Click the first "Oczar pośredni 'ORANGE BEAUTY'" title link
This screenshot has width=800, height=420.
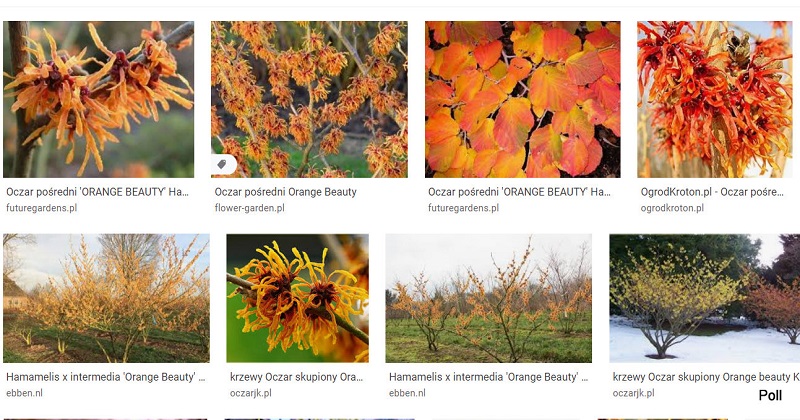point(97,192)
